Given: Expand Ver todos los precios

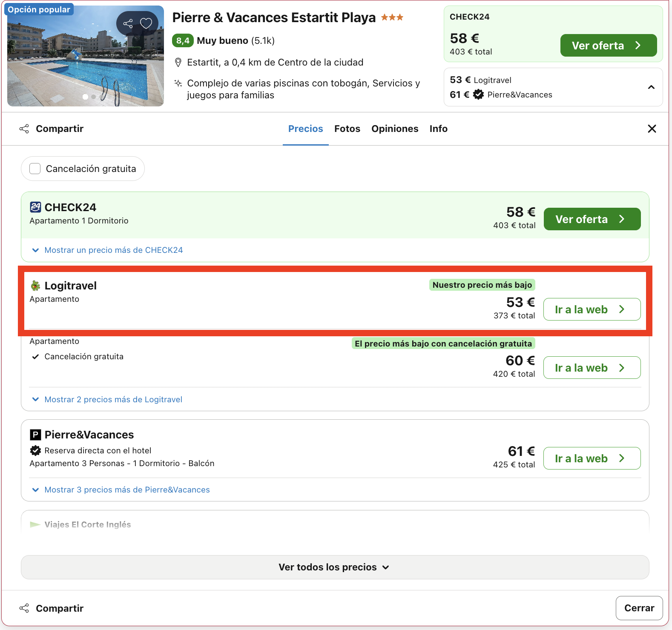Looking at the screenshot, I should click(335, 567).
